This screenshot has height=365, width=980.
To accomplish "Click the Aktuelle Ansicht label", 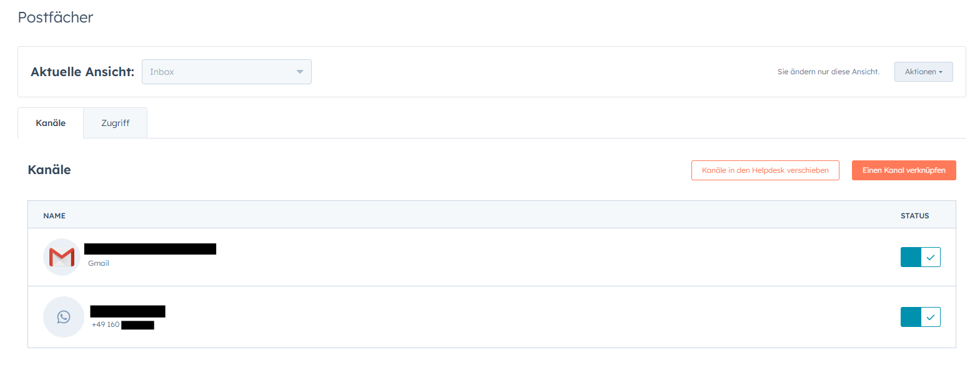I will 82,72.
